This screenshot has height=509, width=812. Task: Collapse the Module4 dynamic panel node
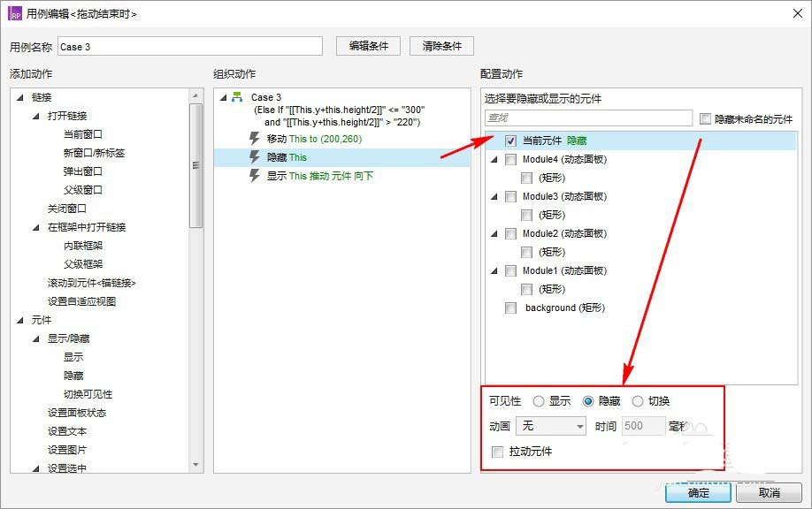click(x=494, y=159)
